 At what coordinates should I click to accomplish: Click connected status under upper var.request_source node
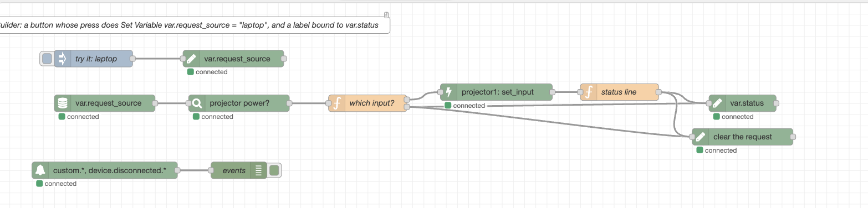coord(207,72)
